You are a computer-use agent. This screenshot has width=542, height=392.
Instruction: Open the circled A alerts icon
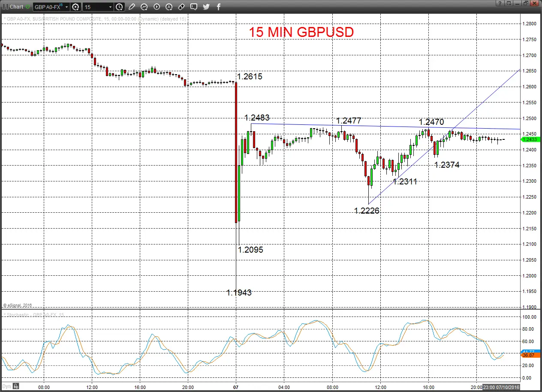pyautogui.click(x=169, y=7)
